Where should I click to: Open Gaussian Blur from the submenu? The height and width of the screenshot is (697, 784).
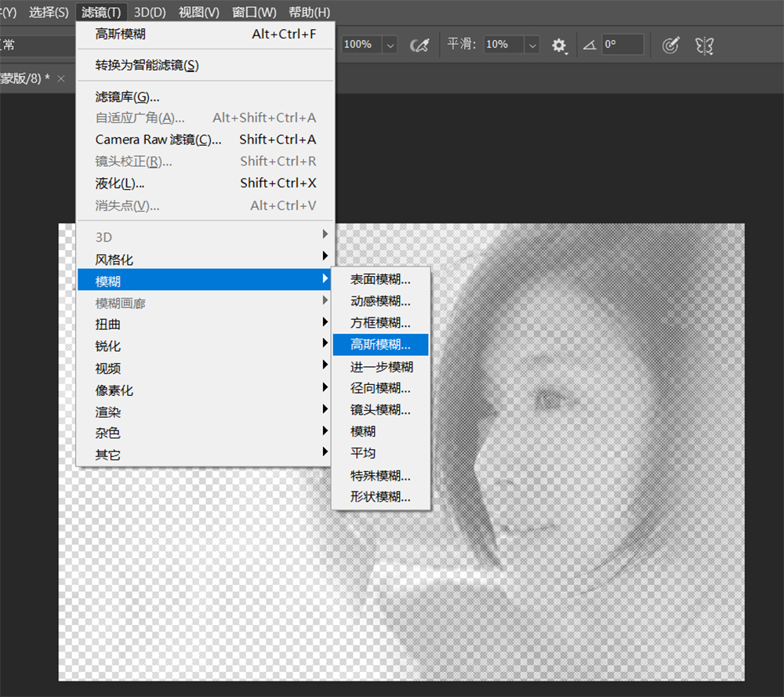click(x=381, y=344)
